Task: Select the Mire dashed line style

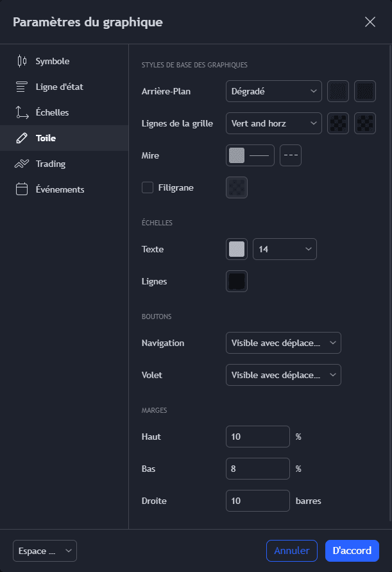Action: [291, 155]
